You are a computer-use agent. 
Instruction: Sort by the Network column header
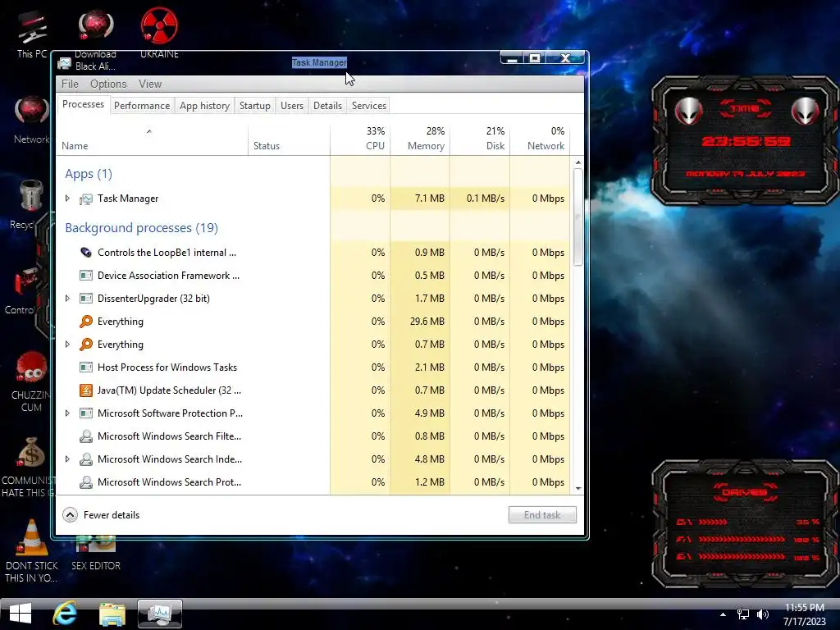(540, 139)
